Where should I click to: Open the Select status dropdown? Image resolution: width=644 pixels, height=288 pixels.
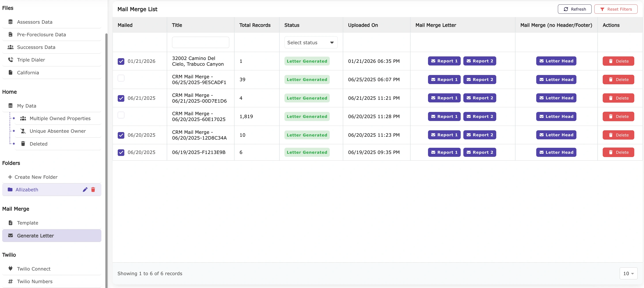coord(311,42)
